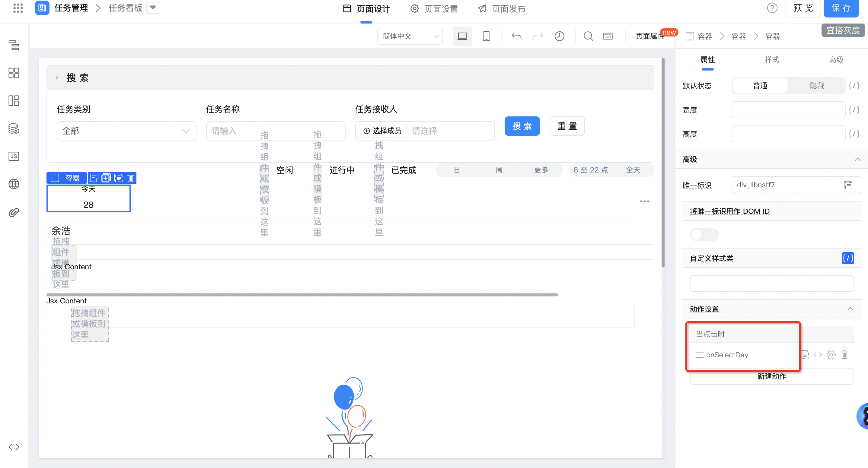Open the 属性 properties tab
Viewport: 868px width, 468px height.
(707, 60)
